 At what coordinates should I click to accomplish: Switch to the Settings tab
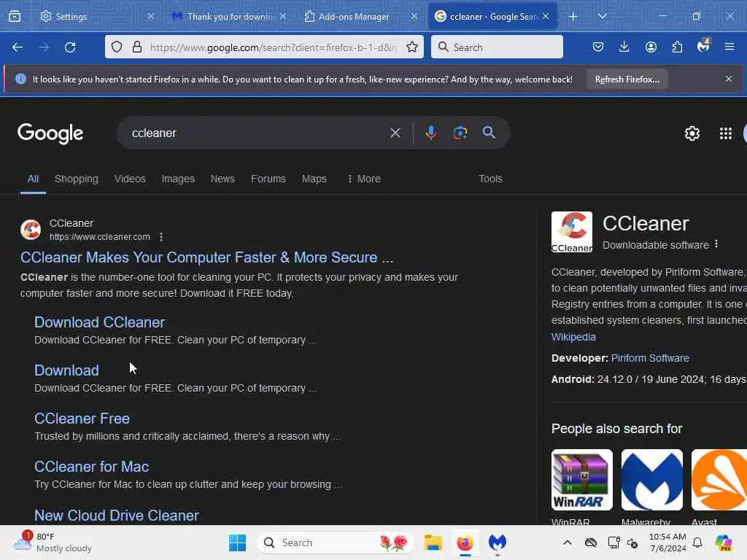[x=96, y=16]
